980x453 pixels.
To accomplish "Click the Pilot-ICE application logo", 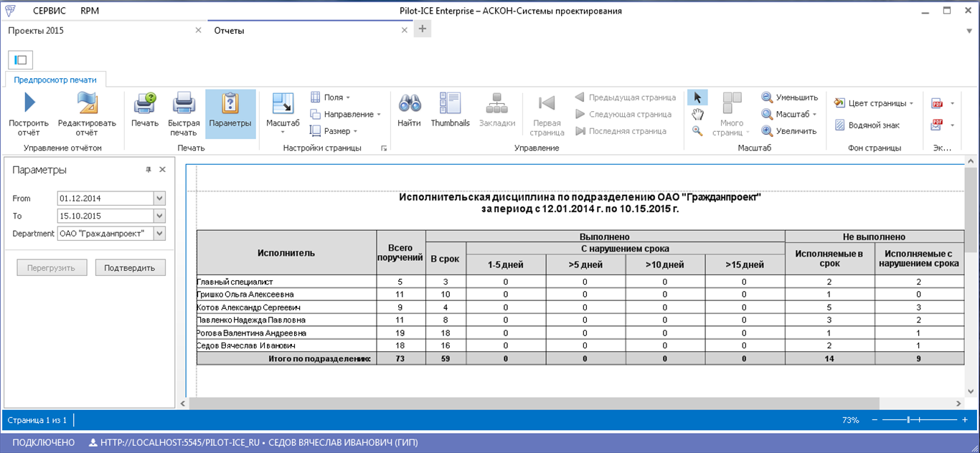I will (x=10, y=11).
